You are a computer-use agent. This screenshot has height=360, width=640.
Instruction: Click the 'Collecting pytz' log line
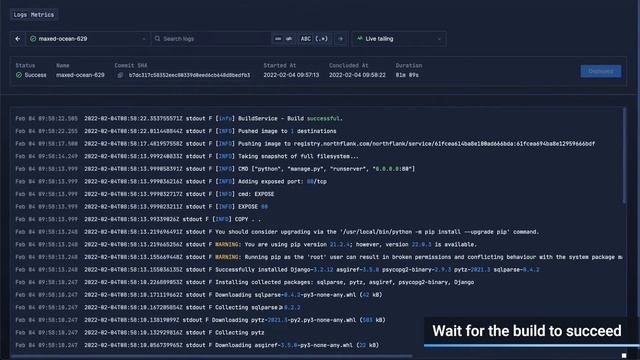(140, 333)
